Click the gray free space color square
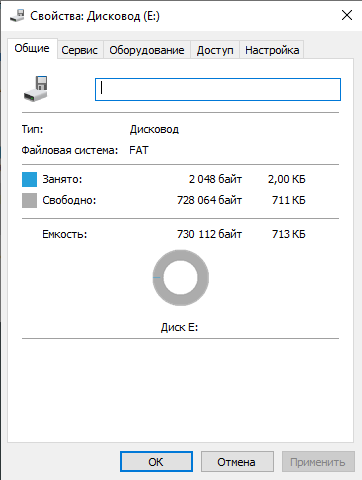The height and width of the screenshot is (480, 362). (x=29, y=200)
